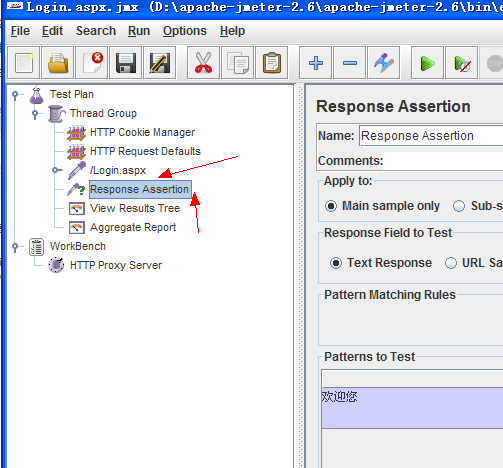Image resolution: width=503 pixels, height=468 pixels.
Task: Select the 欢迎您 pattern row
Action: 412,408
